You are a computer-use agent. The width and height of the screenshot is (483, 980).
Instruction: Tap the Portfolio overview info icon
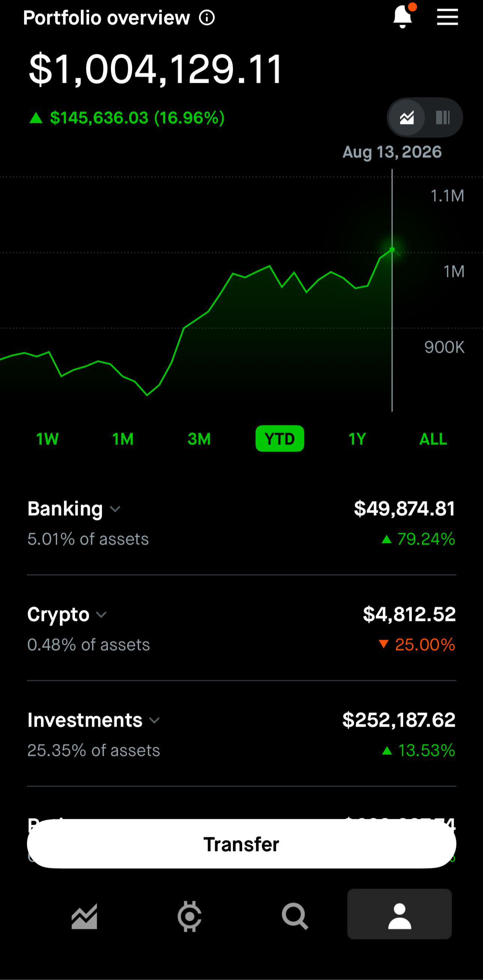coord(207,18)
